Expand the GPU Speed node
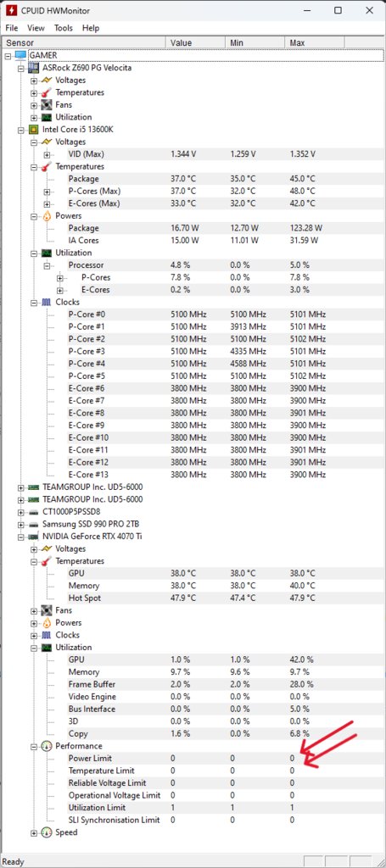386x868 pixels. 34,832
